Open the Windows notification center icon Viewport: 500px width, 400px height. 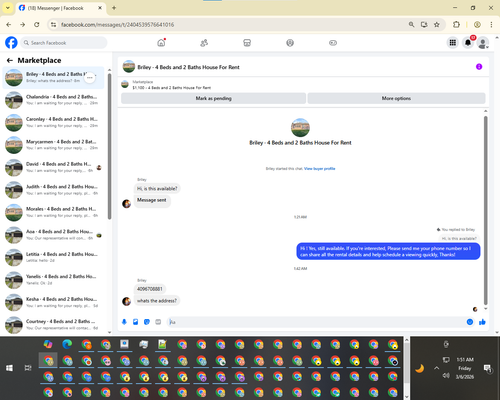[x=488, y=368]
